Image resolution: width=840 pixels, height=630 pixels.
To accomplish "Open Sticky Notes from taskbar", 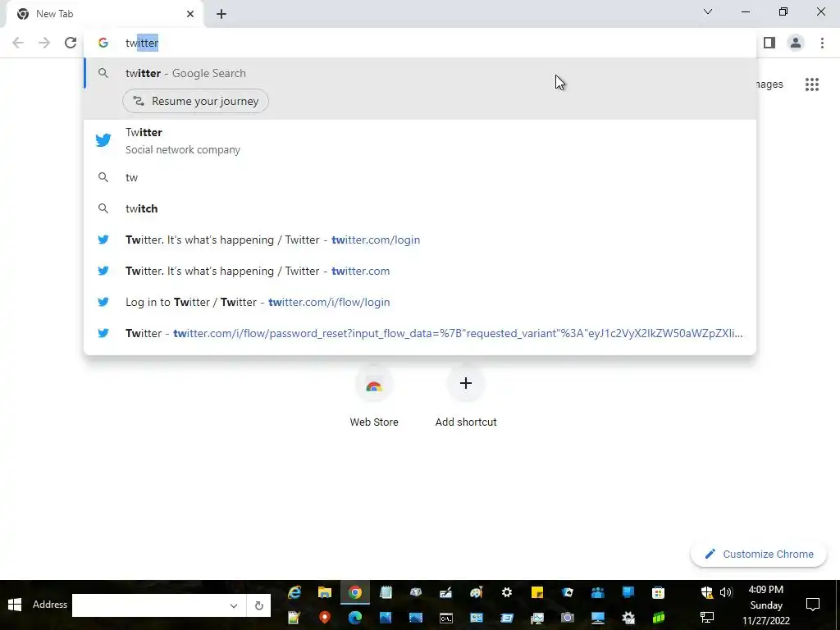I will (x=536, y=592).
